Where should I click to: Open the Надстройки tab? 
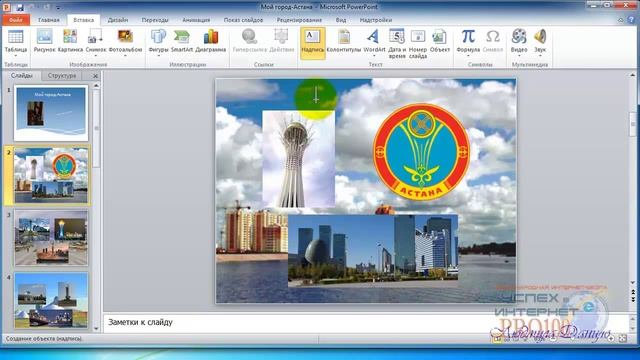tap(376, 20)
